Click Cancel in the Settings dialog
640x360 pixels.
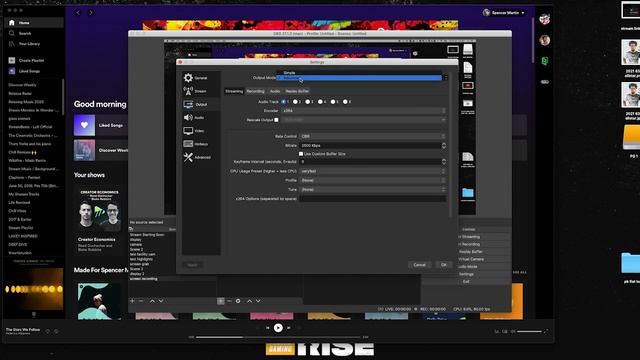point(420,265)
